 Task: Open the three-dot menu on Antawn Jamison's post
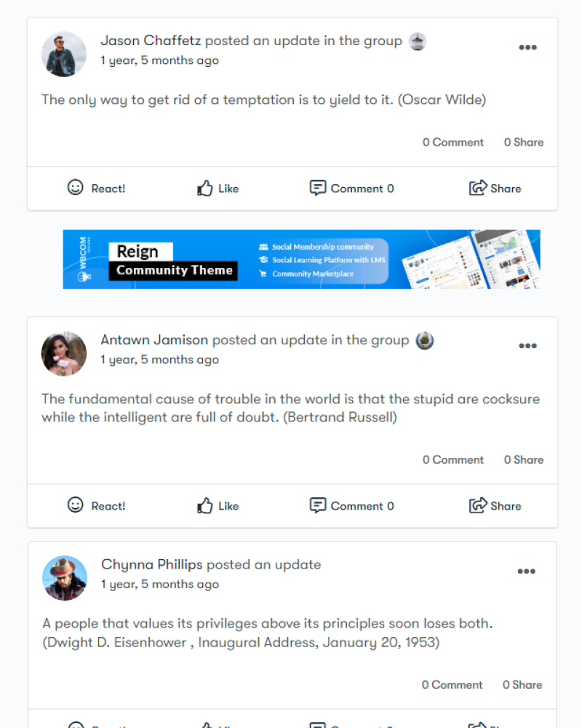coord(527,346)
